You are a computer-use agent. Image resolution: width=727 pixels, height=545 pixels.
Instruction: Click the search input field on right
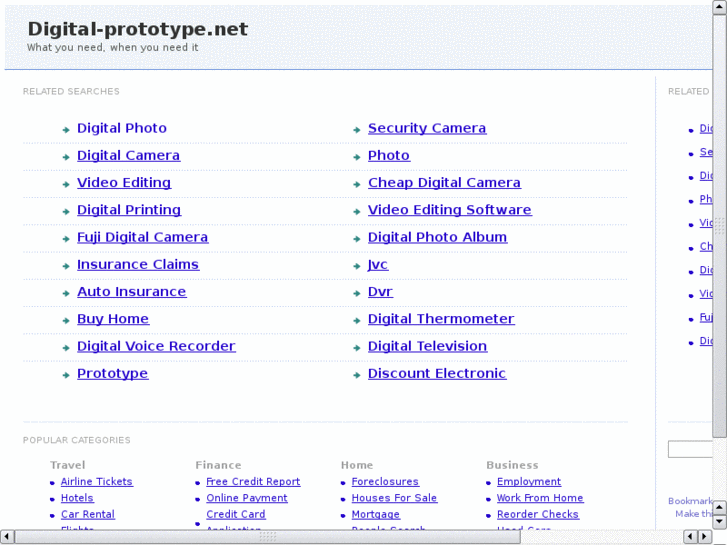[x=690, y=450]
